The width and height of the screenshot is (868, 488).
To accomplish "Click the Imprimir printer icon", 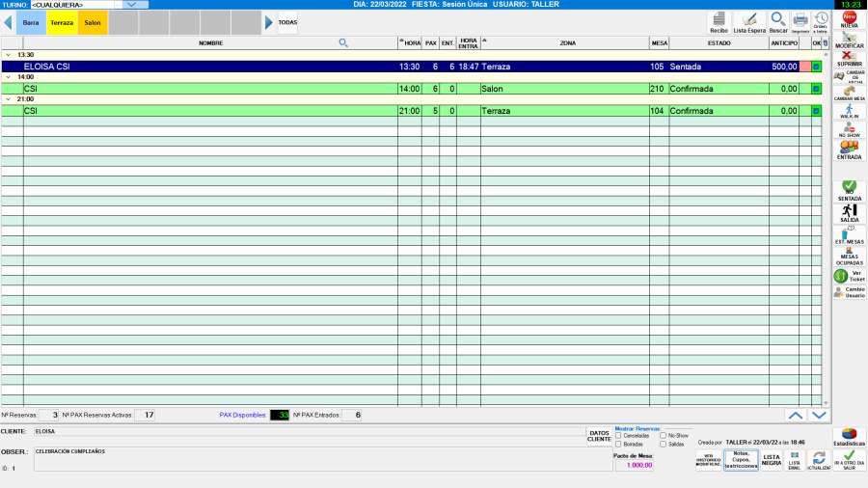I will (800, 23).
